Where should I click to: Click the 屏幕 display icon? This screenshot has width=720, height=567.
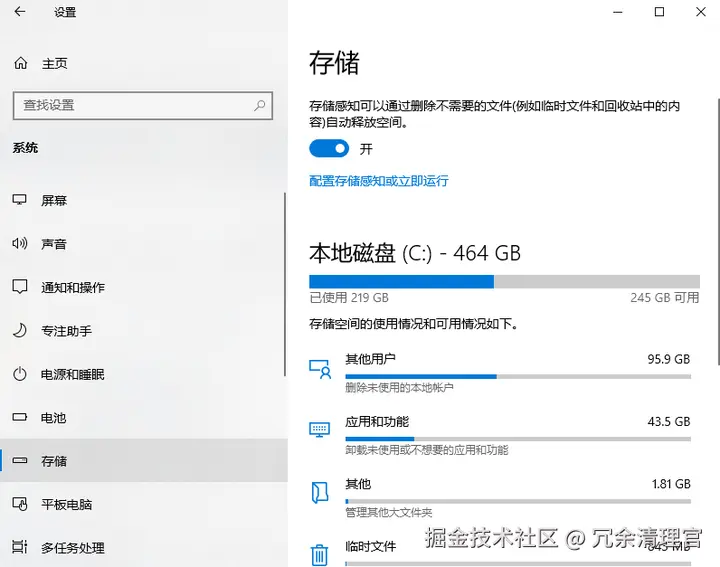click(20, 200)
